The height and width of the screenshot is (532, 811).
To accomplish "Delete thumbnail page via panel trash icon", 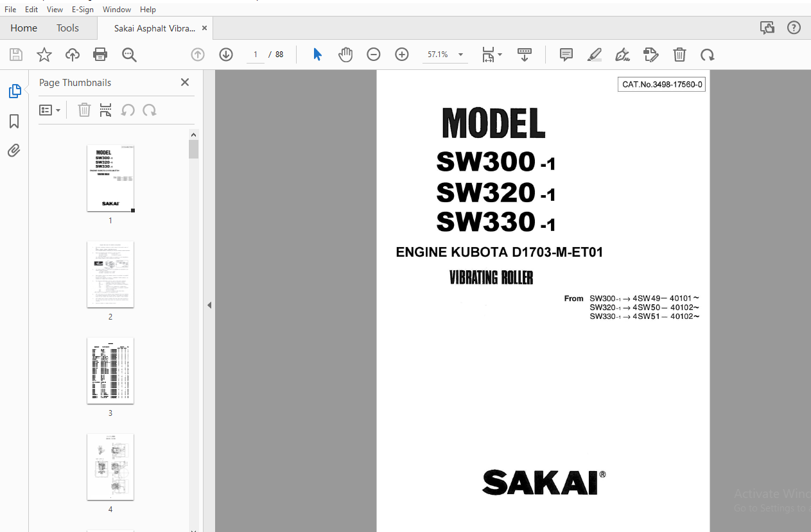I will click(84, 110).
